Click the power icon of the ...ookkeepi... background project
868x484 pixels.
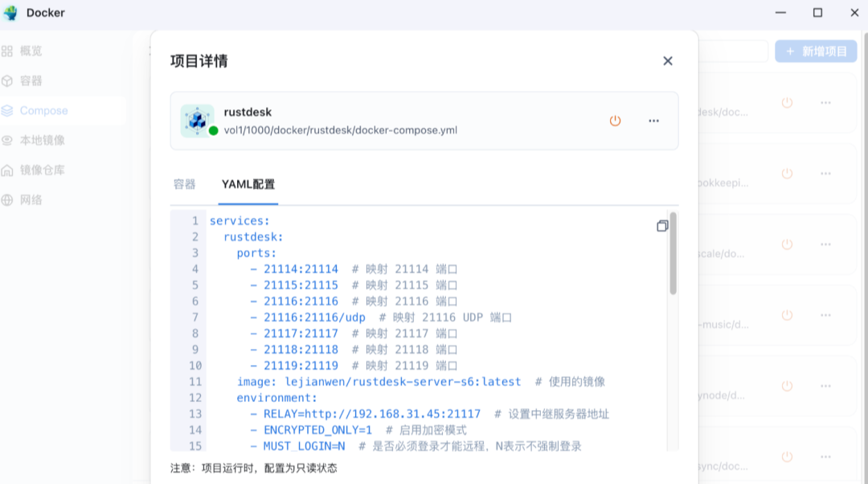[787, 174]
